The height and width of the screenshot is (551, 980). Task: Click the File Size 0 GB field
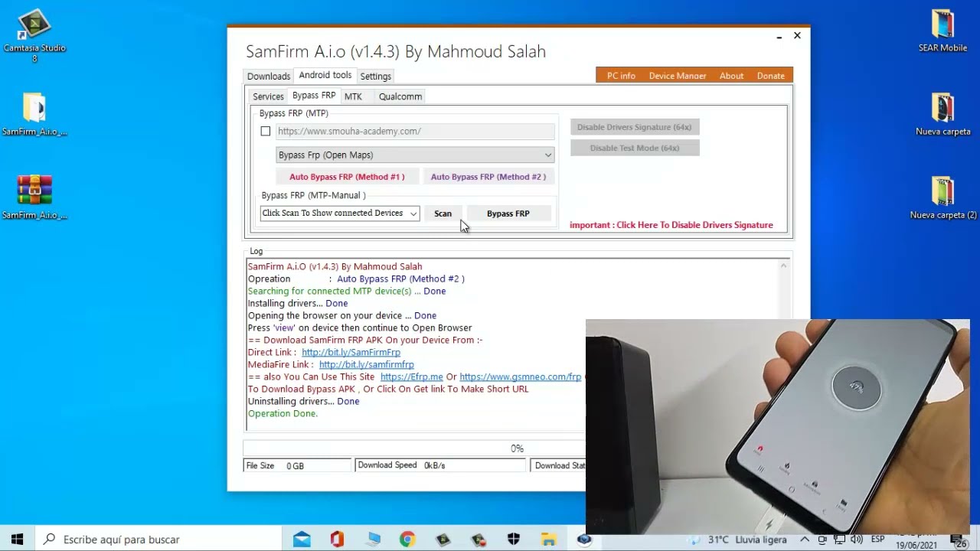click(x=297, y=465)
